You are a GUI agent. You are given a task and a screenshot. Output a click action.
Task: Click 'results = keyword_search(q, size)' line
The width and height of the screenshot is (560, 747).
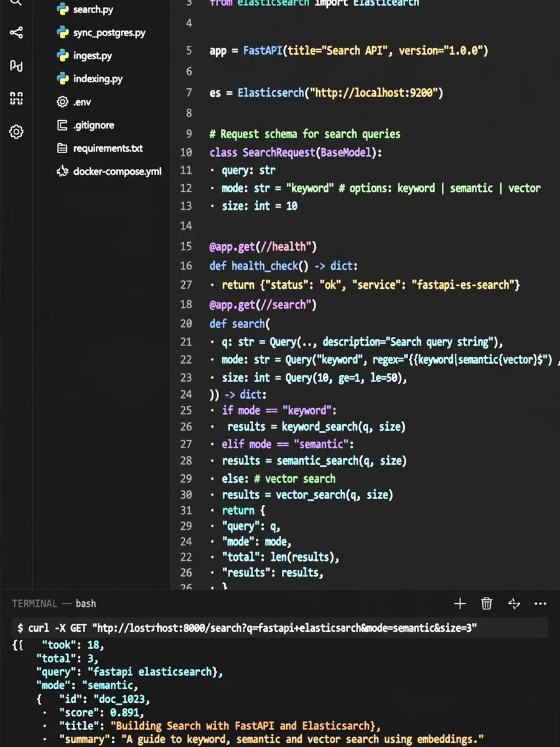[316, 426]
